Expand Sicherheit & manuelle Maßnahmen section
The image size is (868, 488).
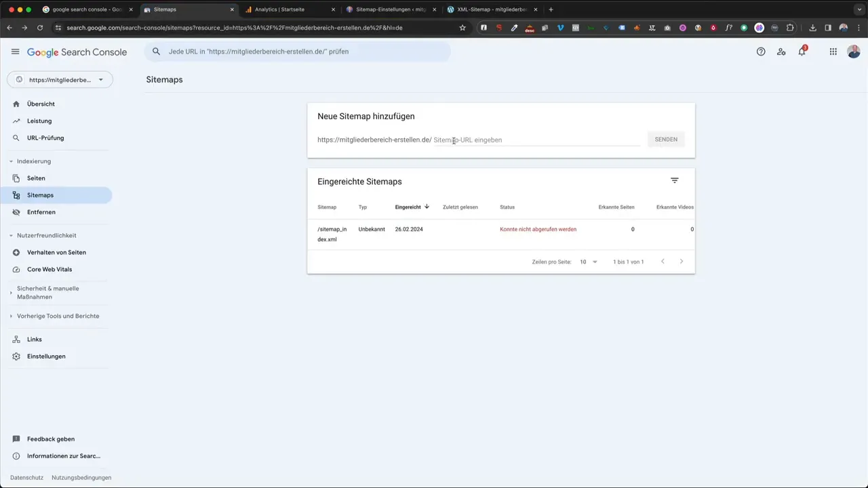tap(12, 293)
